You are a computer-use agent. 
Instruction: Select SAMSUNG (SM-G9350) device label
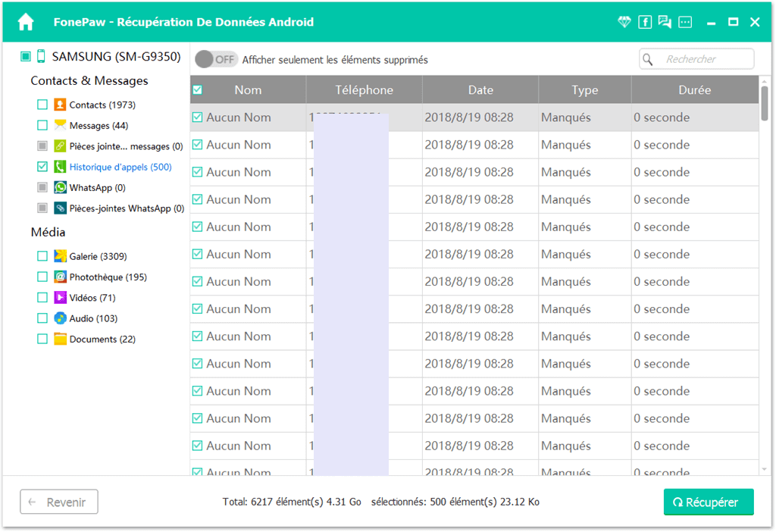point(116,57)
